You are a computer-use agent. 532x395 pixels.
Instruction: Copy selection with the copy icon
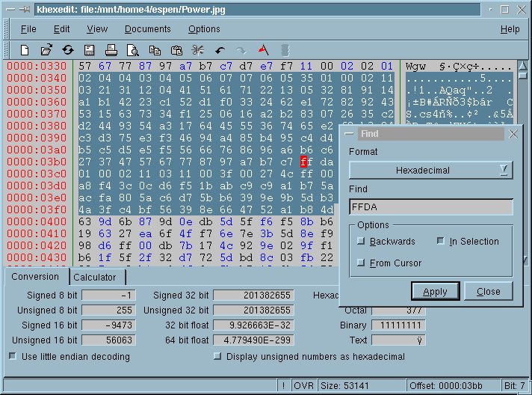(155, 50)
